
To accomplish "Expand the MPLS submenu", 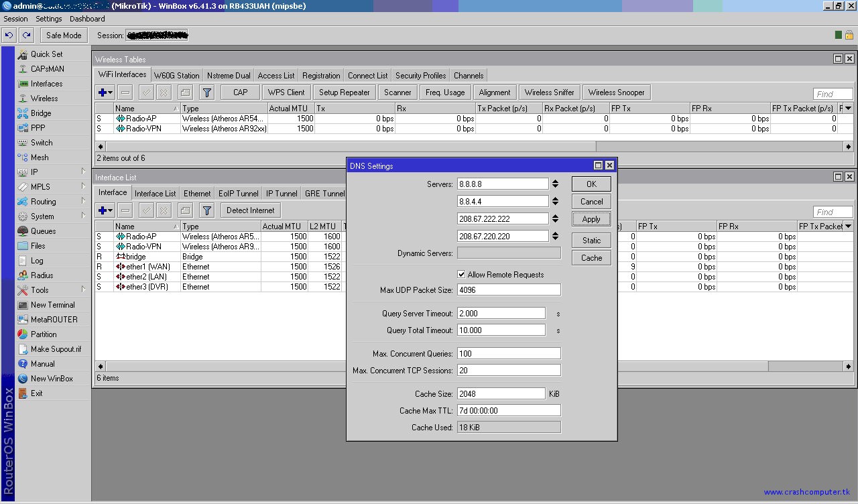I will pyautogui.click(x=54, y=187).
